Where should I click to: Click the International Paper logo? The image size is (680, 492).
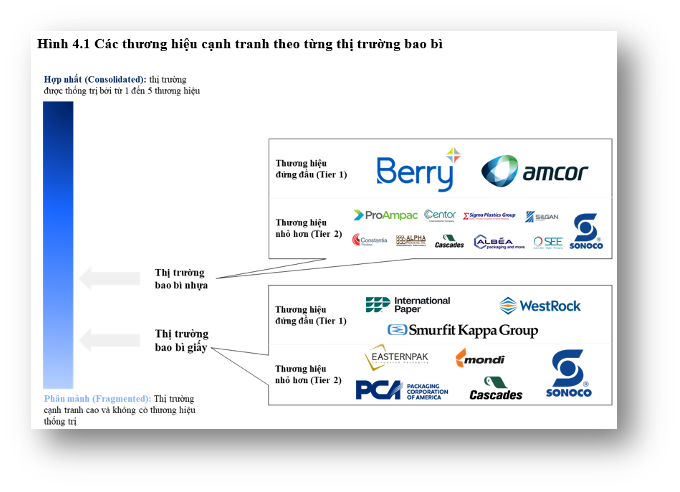408,305
